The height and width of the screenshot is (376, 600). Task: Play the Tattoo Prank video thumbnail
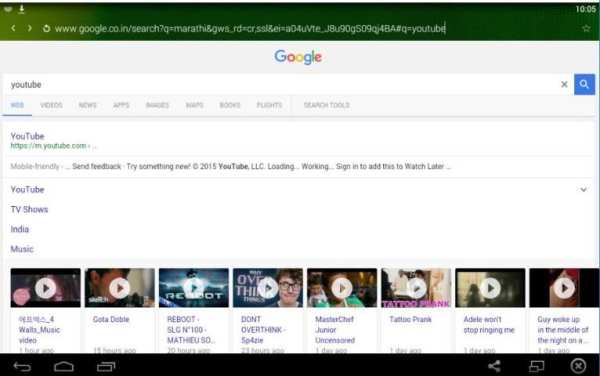[x=416, y=288]
